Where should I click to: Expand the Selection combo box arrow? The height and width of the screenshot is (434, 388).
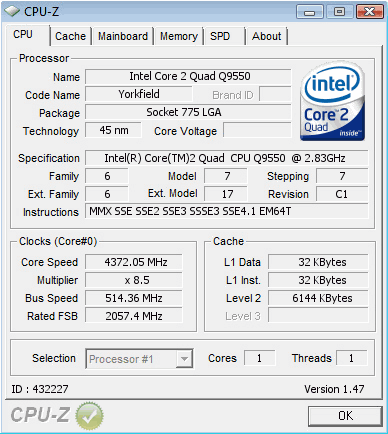tap(184, 359)
